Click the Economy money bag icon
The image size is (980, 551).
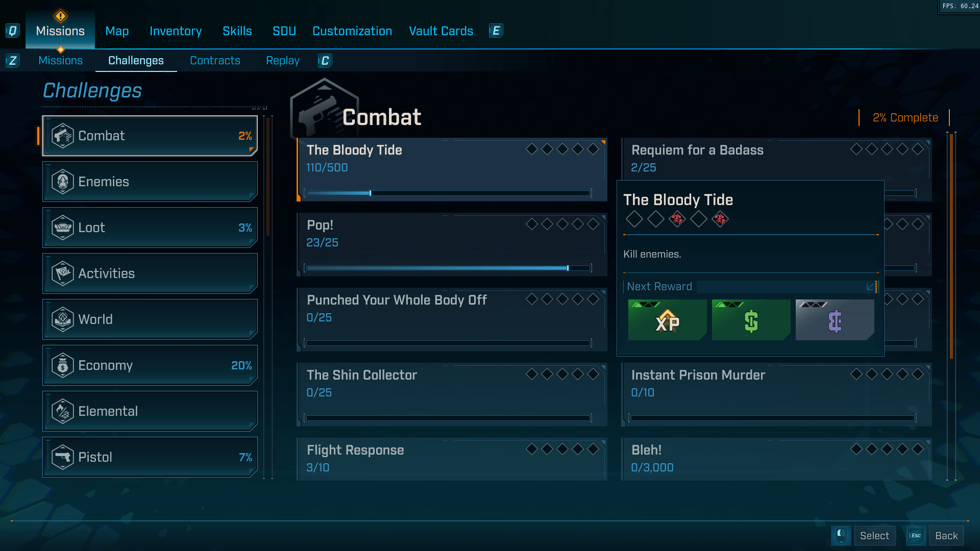click(63, 365)
